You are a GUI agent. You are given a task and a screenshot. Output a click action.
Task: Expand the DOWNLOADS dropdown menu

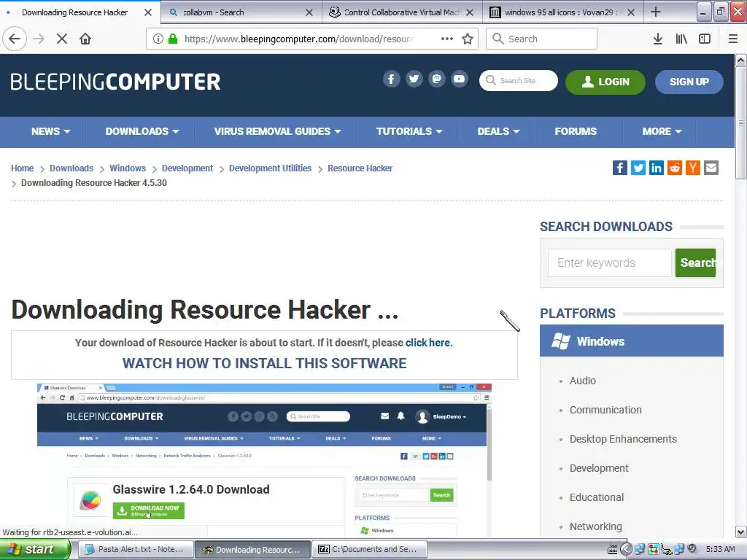pos(142,131)
